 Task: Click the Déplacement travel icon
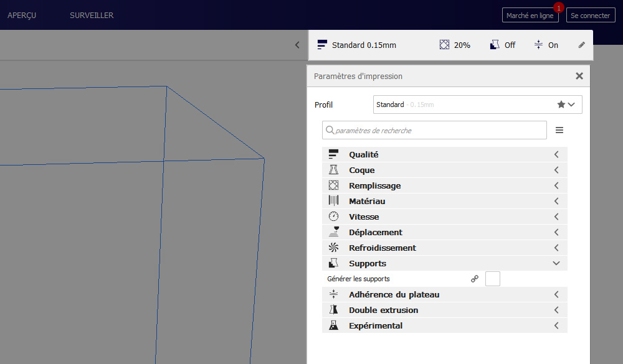click(x=333, y=232)
